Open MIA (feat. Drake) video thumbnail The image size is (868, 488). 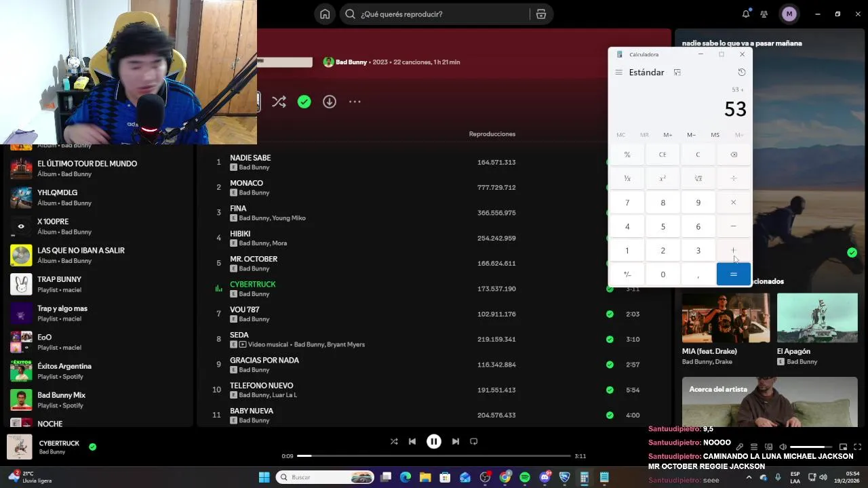tap(726, 318)
